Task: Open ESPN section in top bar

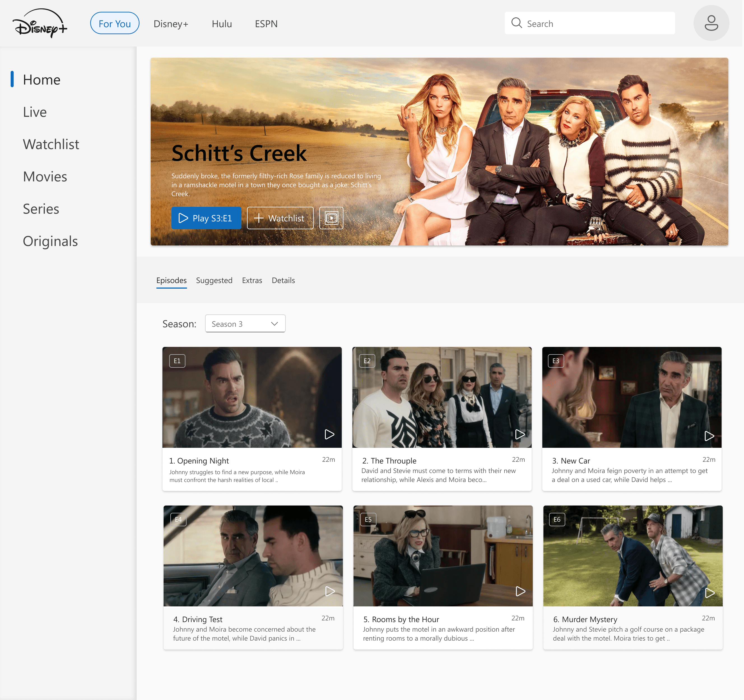Action: pyautogui.click(x=266, y=24)
